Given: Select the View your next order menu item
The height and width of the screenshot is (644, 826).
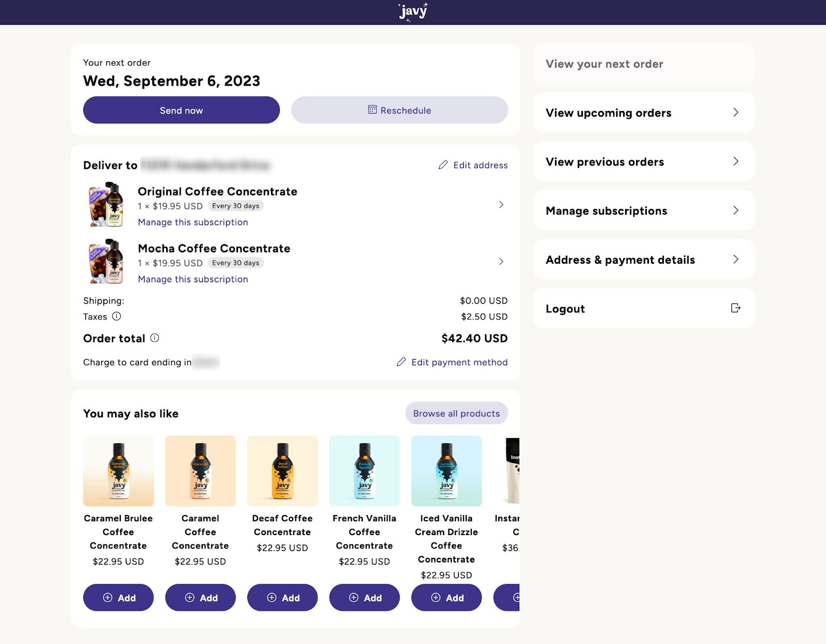Looking at the screenshot, I should 603,63.
